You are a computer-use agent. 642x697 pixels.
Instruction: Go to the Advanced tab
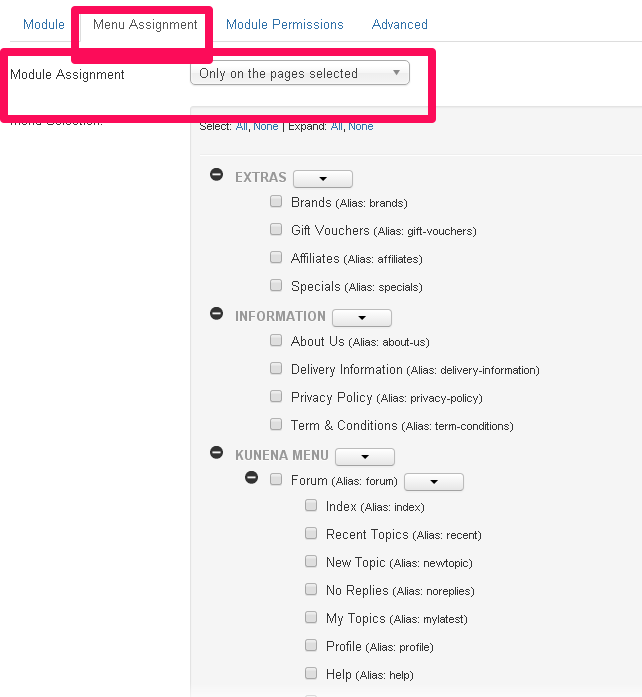pos(399,24)
